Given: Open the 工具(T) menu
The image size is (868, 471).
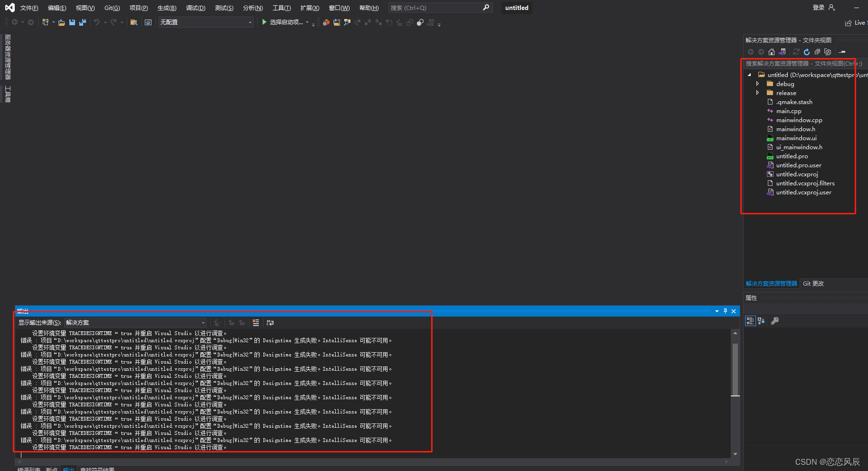Looking at the screenshot, I should (x=282, y=8).
